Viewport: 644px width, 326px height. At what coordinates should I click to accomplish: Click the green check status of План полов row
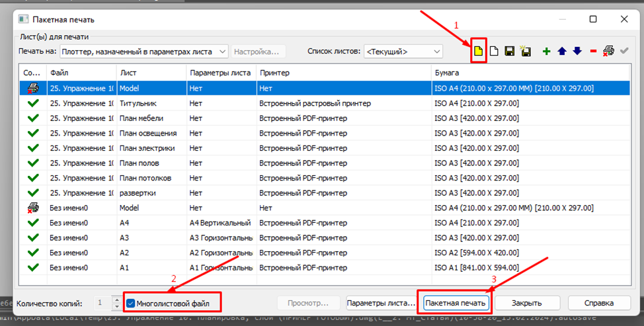pos(33,163)
